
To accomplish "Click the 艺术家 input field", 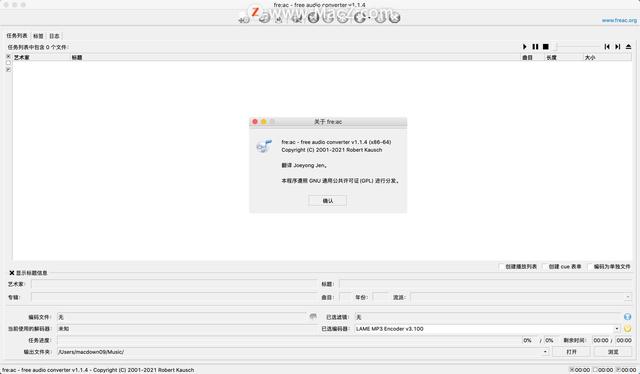I will pyautogui.click(x=173, y=284).
